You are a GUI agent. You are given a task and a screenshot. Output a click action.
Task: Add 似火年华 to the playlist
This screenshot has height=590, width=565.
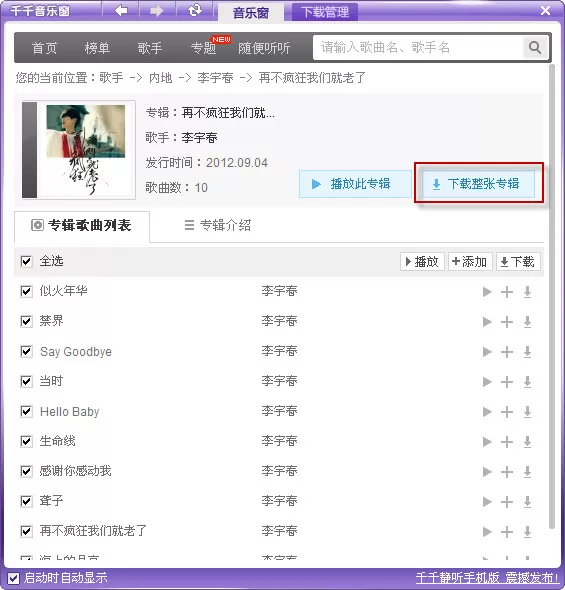click(507, 292)
